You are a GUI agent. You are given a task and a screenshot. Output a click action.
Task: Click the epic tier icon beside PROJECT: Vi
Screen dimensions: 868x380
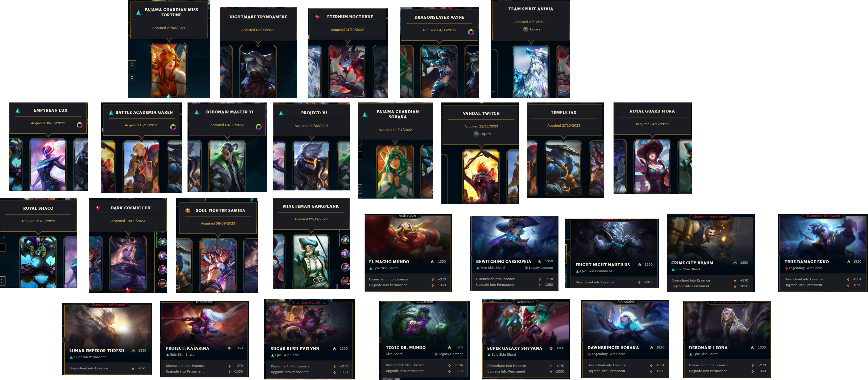point(281,113)
